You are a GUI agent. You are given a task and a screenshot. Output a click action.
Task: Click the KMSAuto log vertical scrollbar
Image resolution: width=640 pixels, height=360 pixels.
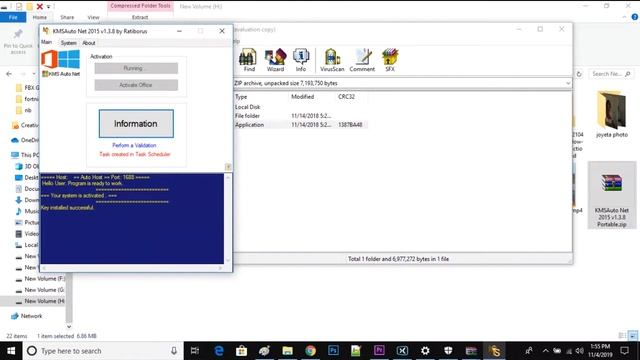coord(228,219)
